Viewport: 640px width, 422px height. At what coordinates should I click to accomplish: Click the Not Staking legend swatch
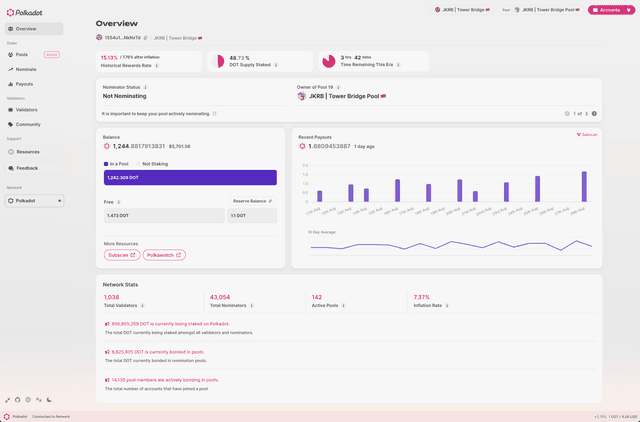[138, 164]
